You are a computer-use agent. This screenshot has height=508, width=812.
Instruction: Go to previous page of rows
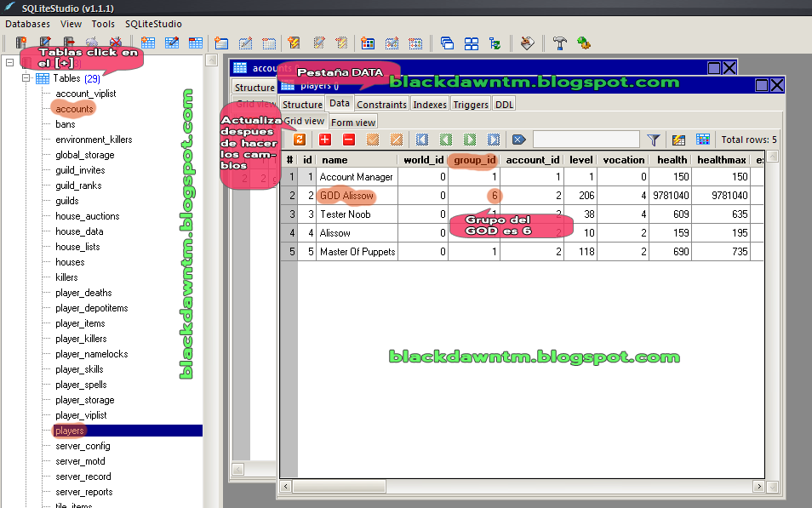446,140
